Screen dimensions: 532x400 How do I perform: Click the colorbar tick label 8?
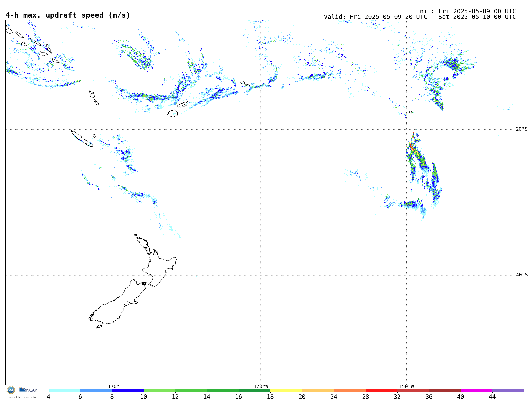click(x=112, y=397)
